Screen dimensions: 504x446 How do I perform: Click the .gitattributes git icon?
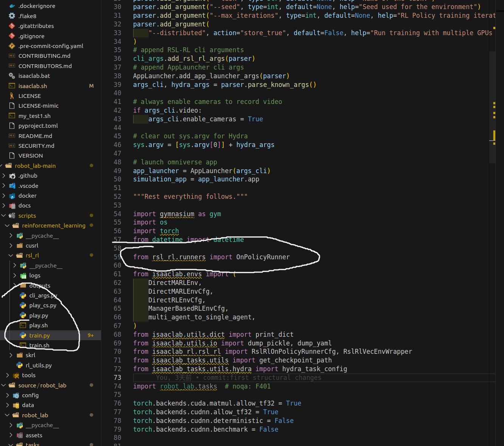point(12,26)
